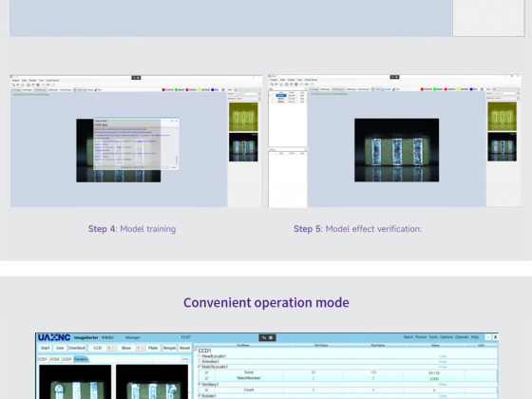Enable the HeadLocate1 checkbox
The height and width of the screenshot is (399, 532).
tap(199, 356)
